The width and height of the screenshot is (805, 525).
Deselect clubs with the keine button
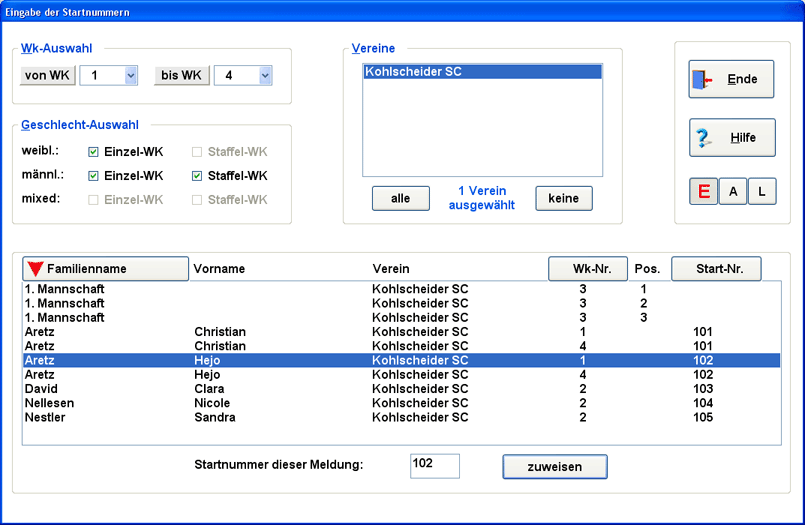563,199
